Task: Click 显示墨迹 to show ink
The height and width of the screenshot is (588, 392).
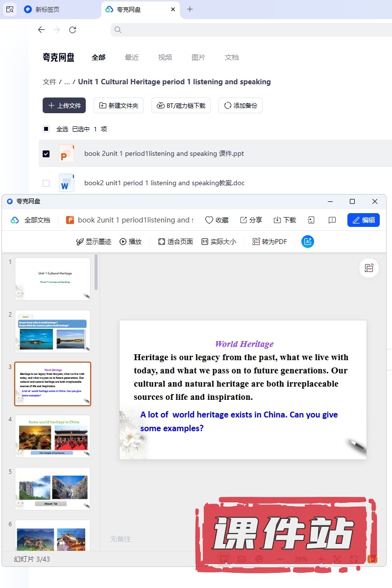Action: 94,242
